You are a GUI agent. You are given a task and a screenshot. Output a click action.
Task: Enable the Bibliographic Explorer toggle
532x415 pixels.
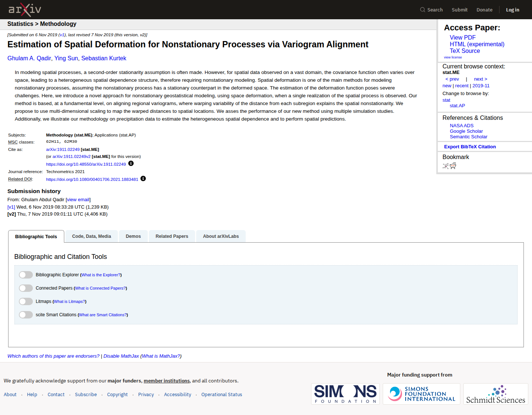26,275
